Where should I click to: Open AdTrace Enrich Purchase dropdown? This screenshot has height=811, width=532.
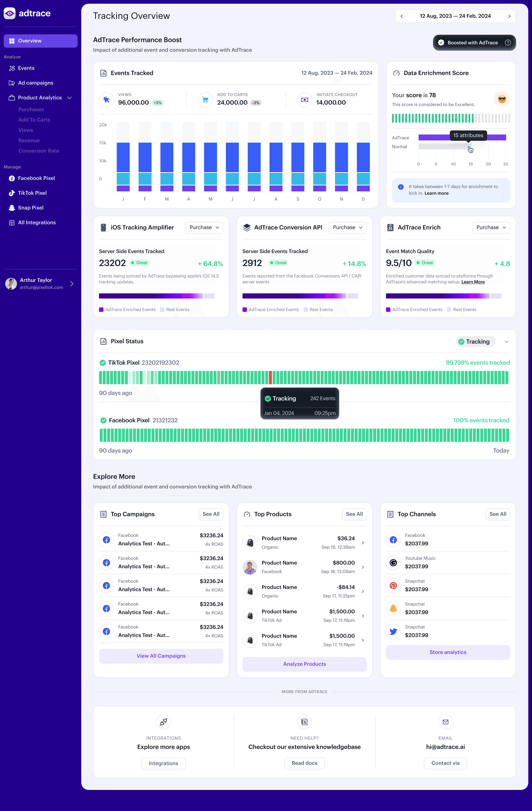point(491,227)
